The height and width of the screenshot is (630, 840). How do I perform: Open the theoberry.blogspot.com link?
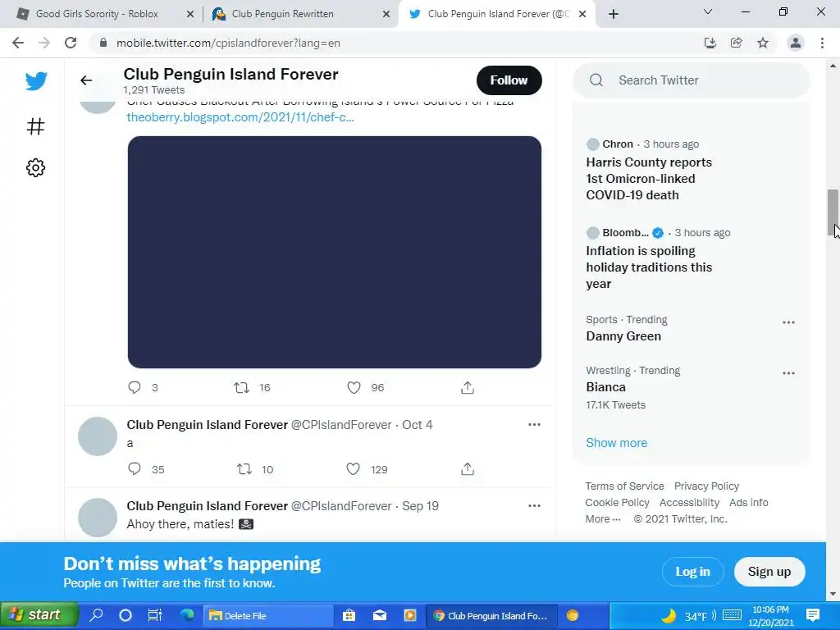tap(240, 117)
